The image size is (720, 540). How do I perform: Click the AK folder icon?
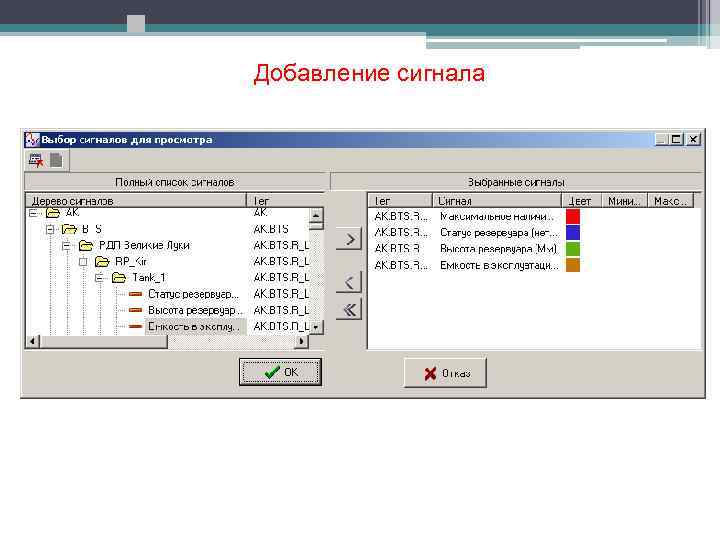point(53,213)
